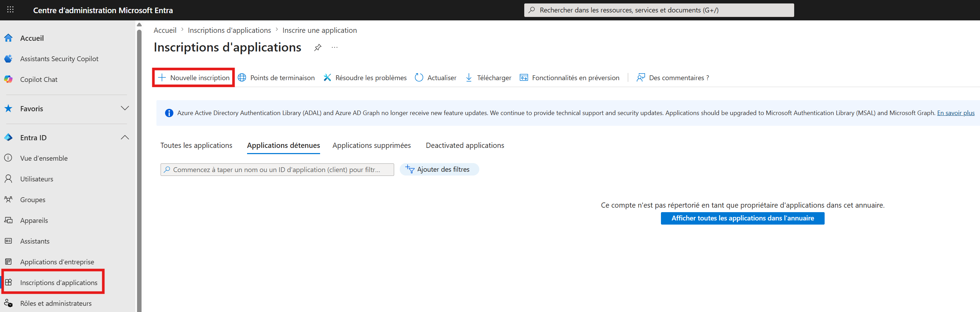Click the Centre d'administration Microsoft Entra title
The height and width of the screenshot is (312, 980).
(x=103, y=10)
